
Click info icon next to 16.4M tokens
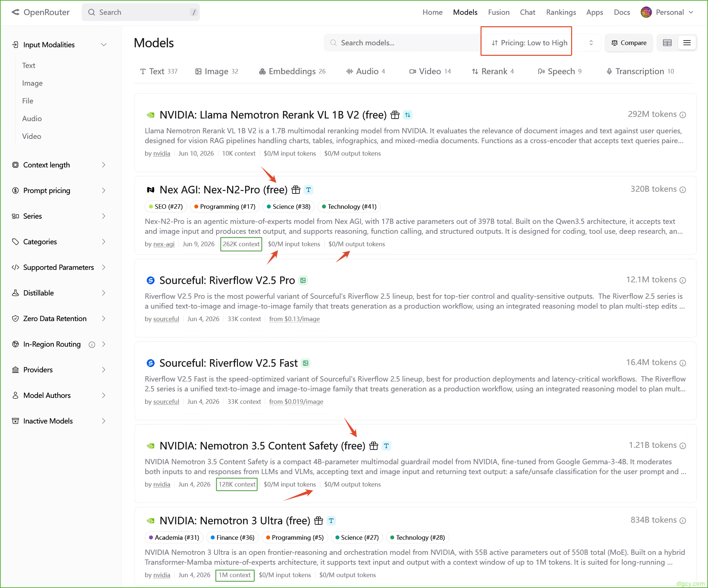683,363
